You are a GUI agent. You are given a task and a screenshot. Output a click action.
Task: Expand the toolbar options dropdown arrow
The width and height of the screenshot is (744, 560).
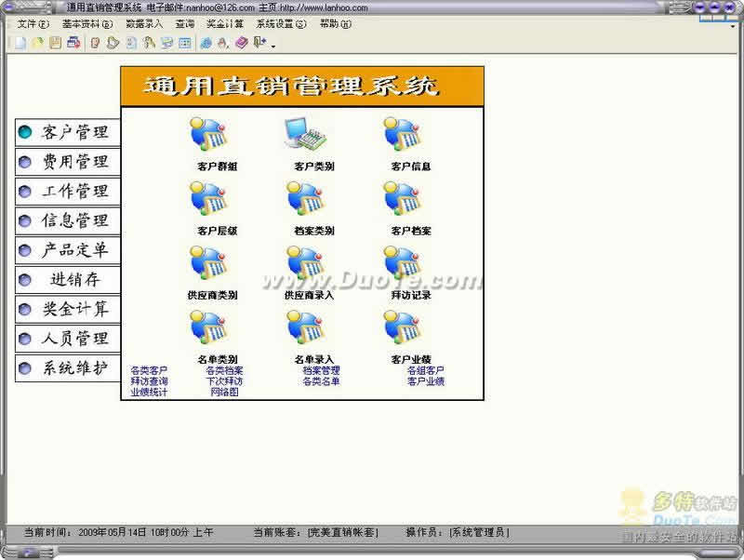(x=273, y=46)
